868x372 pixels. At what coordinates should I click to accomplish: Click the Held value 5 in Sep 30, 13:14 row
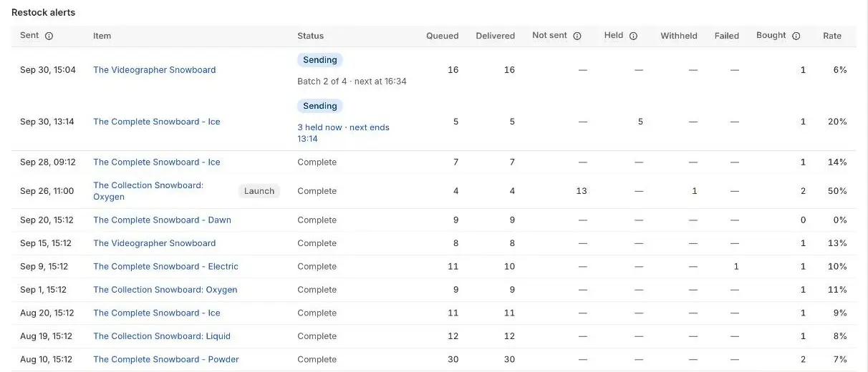coord(640,122)
